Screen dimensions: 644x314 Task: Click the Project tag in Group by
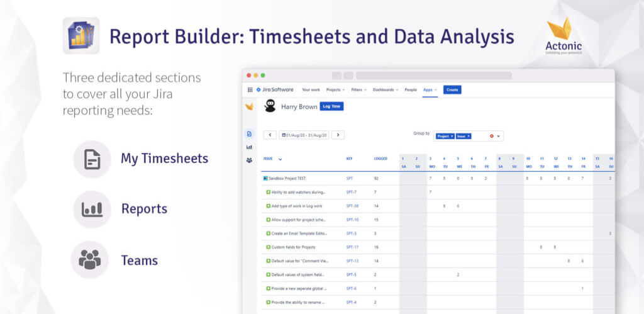point(445,136)
